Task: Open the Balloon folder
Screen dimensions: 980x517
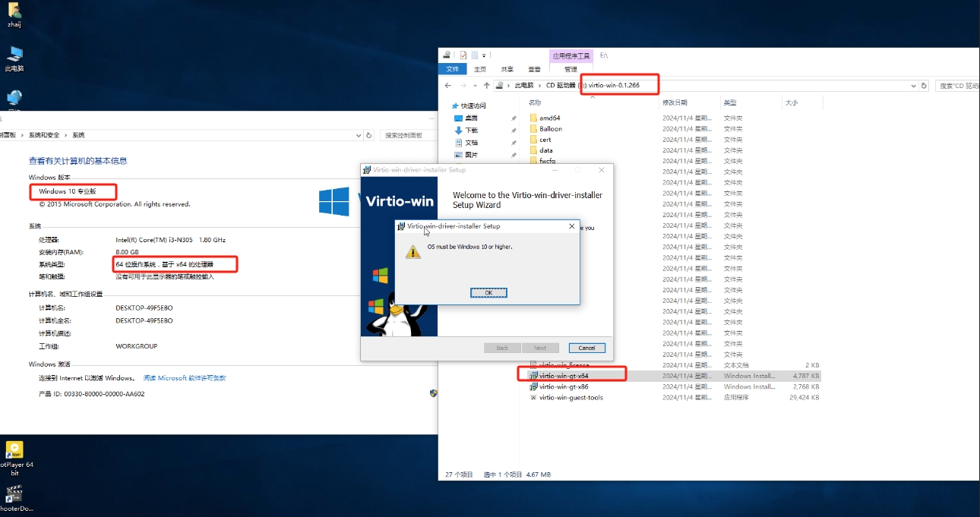Action: tap(550, 128)
